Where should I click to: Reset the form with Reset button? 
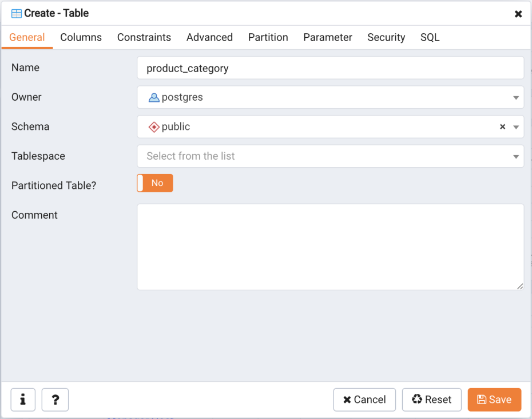click(x=431, y=400)
